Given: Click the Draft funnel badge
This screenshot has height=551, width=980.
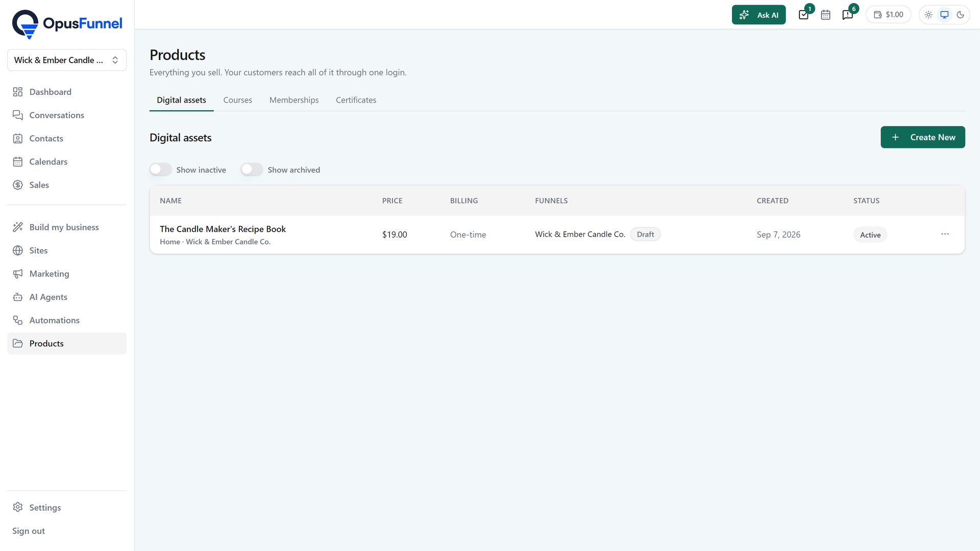Looking at the screenshot, I should [645, 234].
